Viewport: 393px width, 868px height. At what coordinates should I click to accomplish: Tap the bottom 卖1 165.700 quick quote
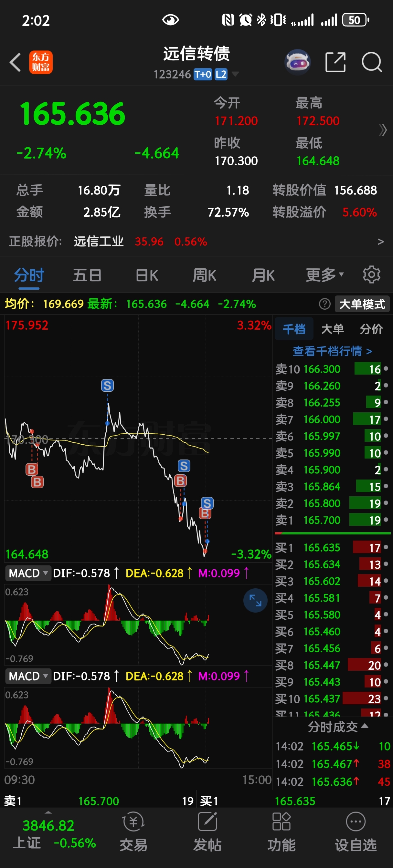[x=99, y=801]
